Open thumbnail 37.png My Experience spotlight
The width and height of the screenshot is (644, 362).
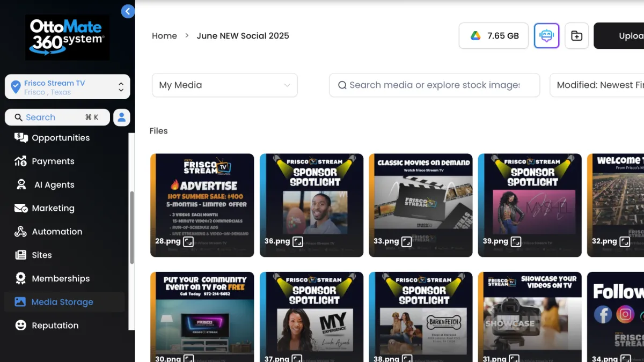pos(312,317)
